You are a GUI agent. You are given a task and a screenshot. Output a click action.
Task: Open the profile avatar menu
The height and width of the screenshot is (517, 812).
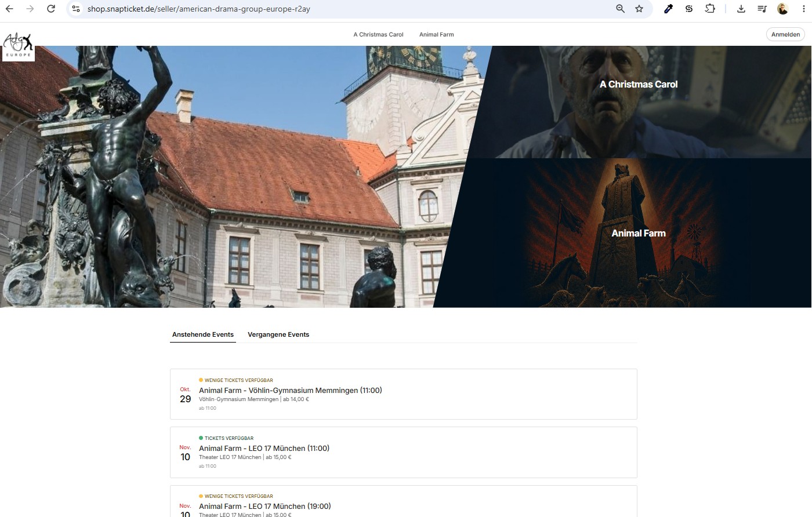pos(782,9)
